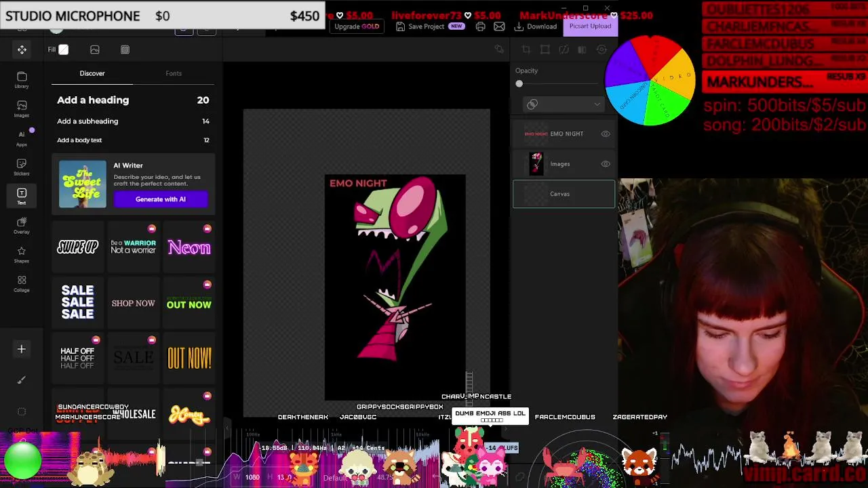Select the Move tool in the toolbar
868x488 pixels.
[x=22, y=49]
